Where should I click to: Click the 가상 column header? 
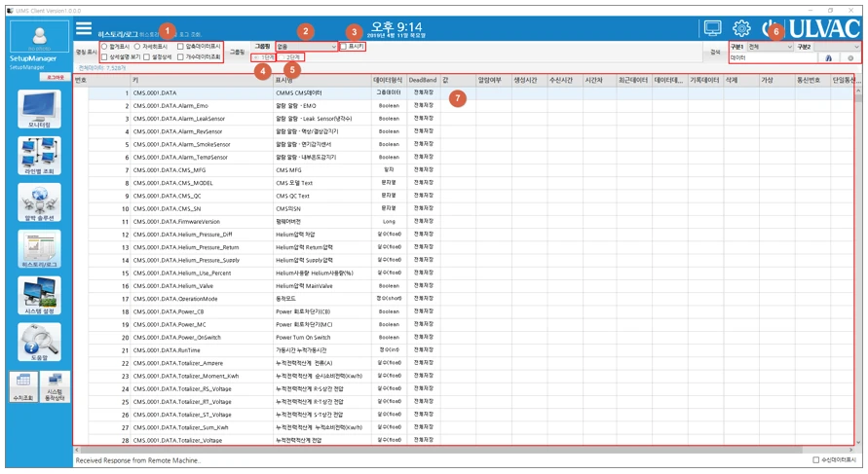[776, 81]
